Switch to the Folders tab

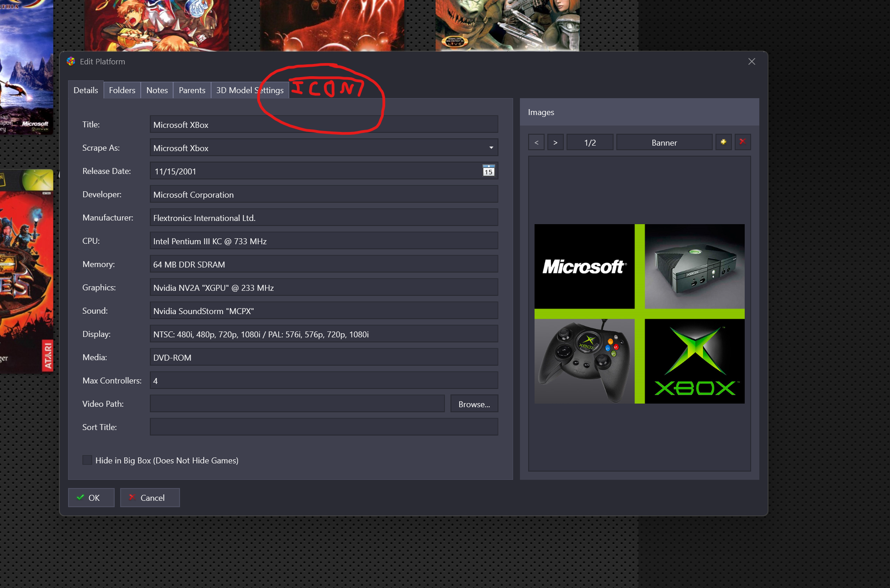pyautogui.click(x=122, y=90)
